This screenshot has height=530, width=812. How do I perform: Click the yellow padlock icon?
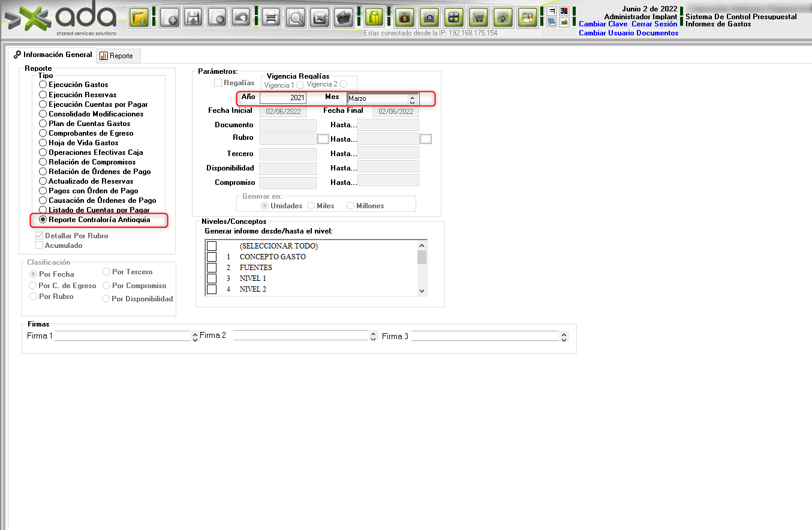[x=374, y=18]
